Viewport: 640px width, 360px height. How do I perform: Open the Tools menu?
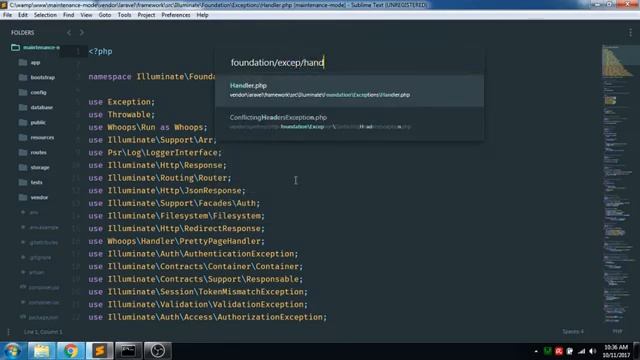click(124, 15)
